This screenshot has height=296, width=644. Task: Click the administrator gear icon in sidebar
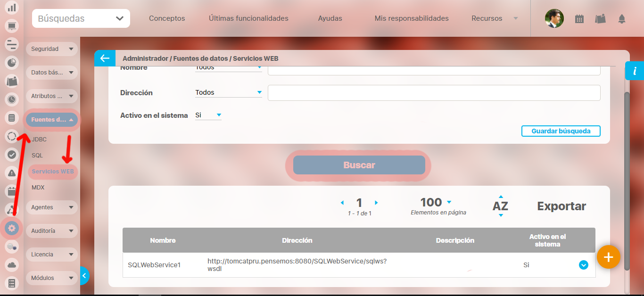(12, 229)
